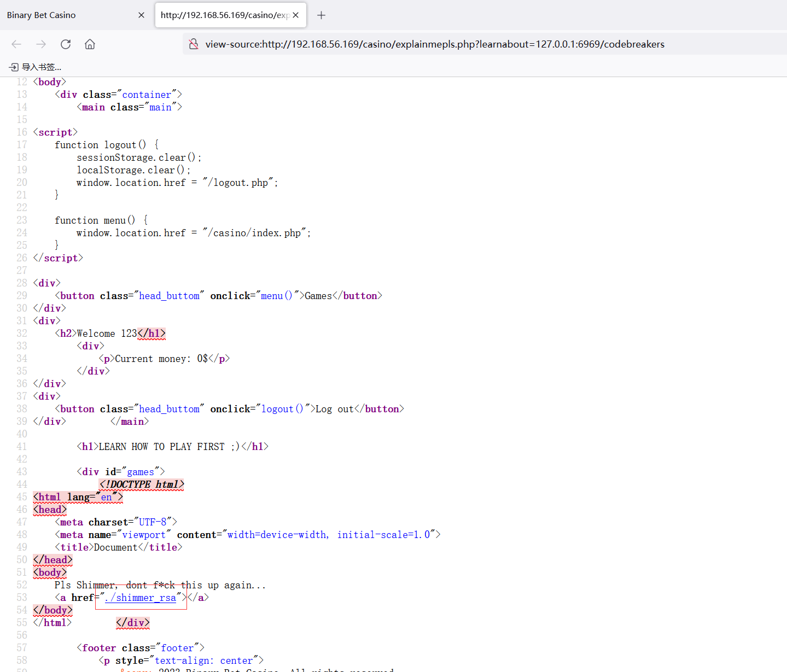Click the 'footer' class value on line 57

tap(177, 648)
